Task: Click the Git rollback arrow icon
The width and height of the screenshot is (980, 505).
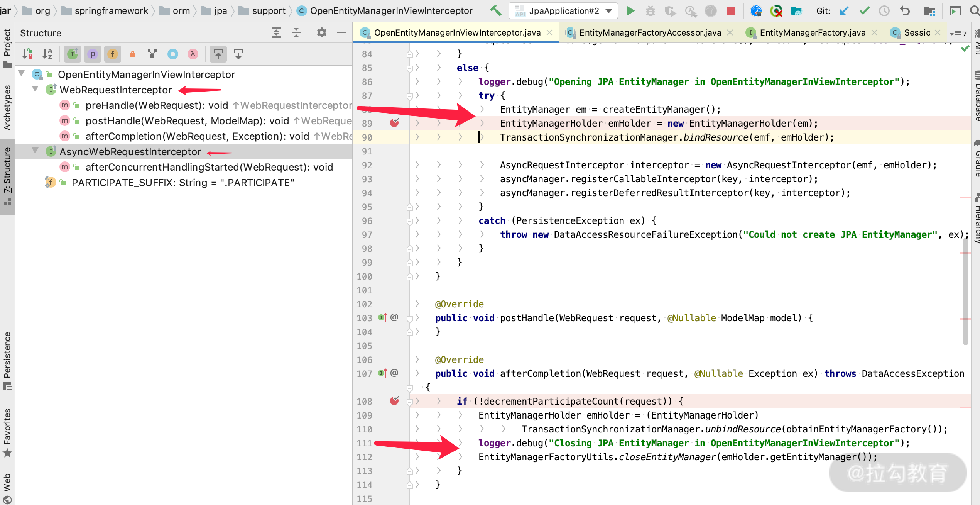Action: coord(905,11)
